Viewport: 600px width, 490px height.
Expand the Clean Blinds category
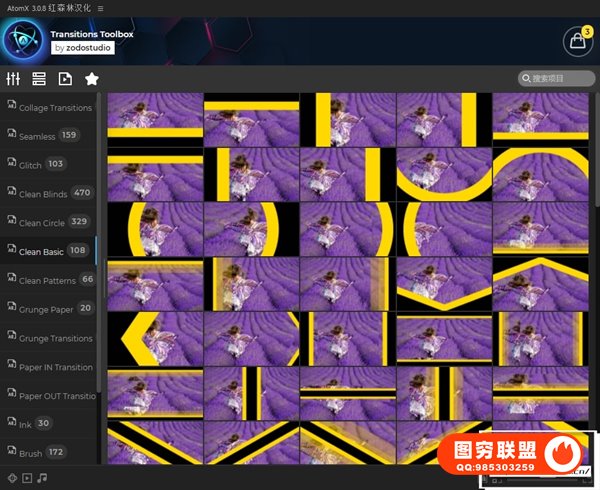(x=43, y=193)
